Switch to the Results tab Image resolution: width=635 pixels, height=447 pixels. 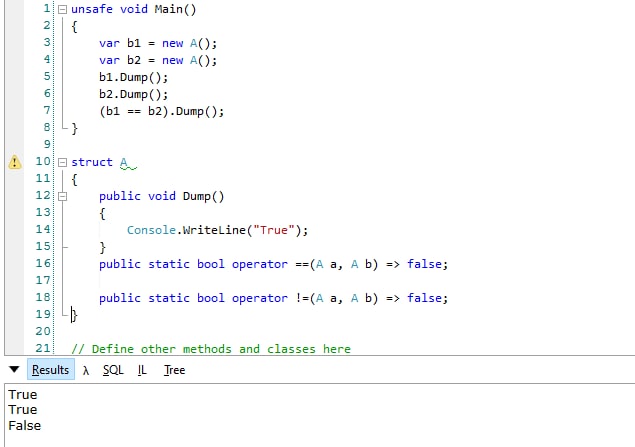coord(51,370)
